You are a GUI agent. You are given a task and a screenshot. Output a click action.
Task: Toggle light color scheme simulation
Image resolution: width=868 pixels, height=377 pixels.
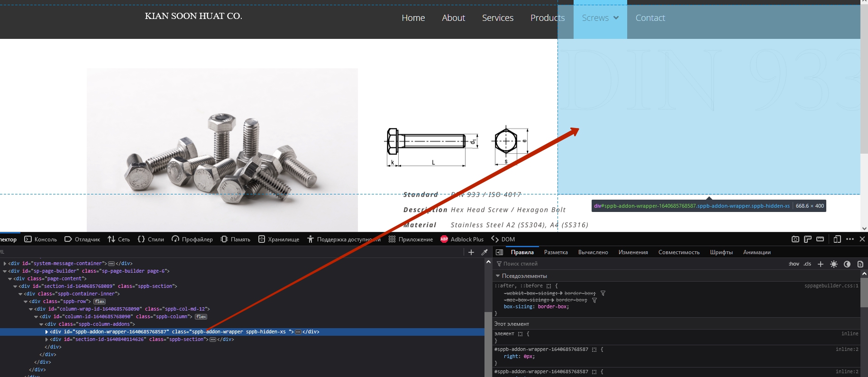pyautogui.click(x=834, y=264)
